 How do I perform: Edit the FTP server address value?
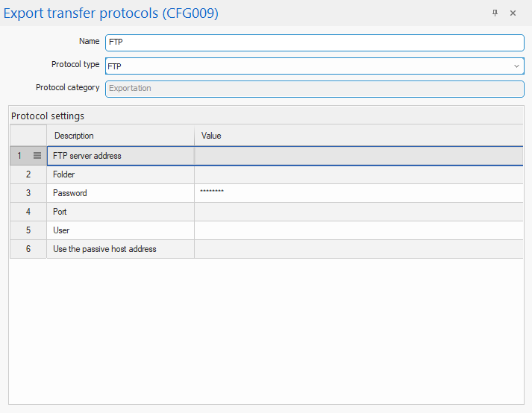pyautogui.click(x=358, y=156)
